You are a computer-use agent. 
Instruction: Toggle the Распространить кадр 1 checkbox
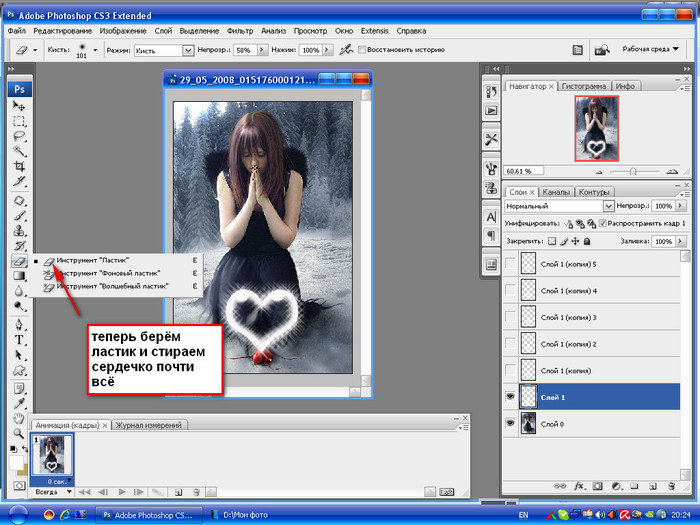click(x=602, y=223)
